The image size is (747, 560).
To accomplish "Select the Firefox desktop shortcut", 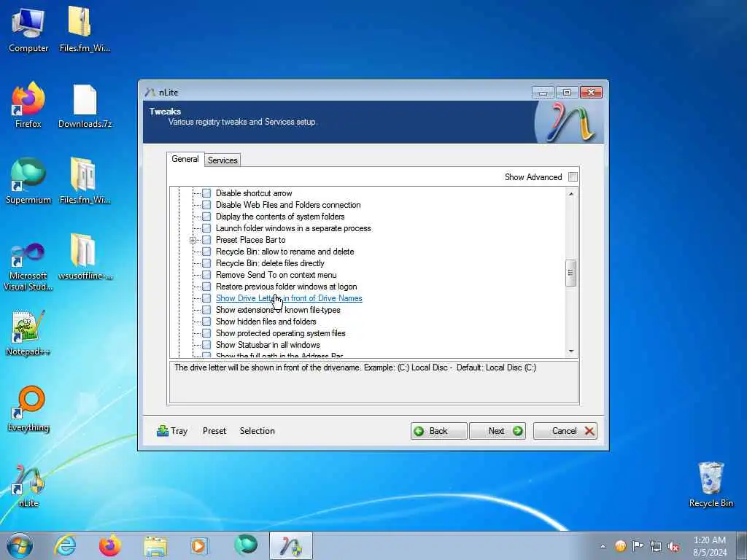I will pos(28,106).
